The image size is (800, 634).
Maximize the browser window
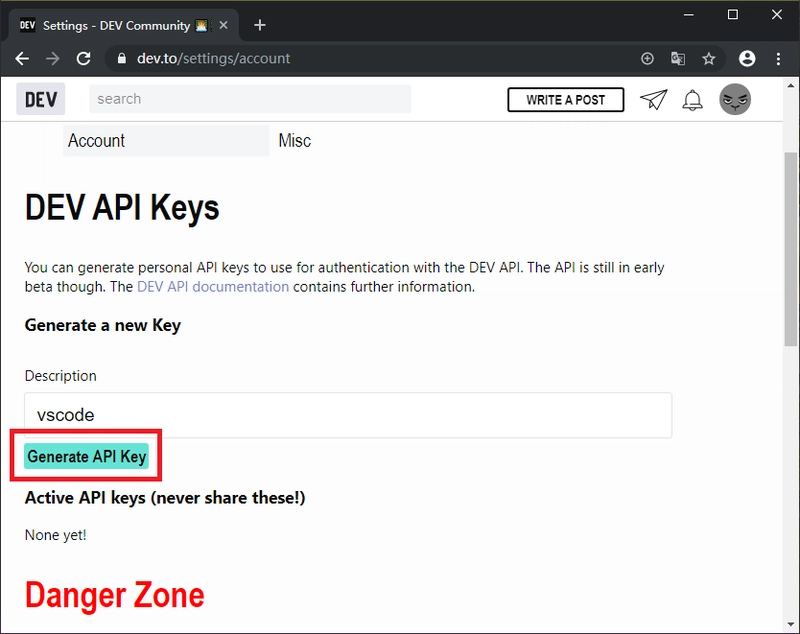(733, 15)
